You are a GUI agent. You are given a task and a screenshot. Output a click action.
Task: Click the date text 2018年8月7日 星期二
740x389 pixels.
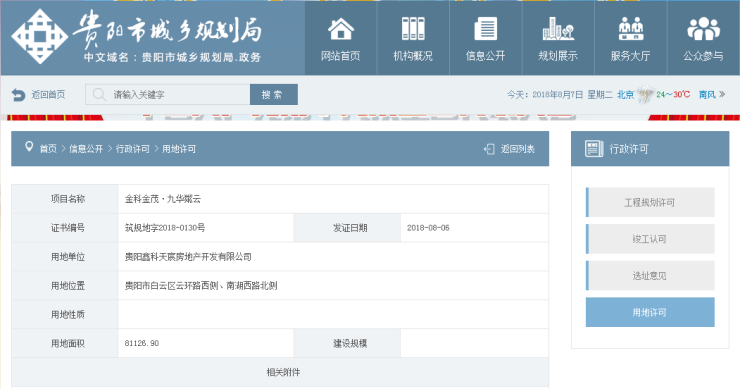point(572,94)
